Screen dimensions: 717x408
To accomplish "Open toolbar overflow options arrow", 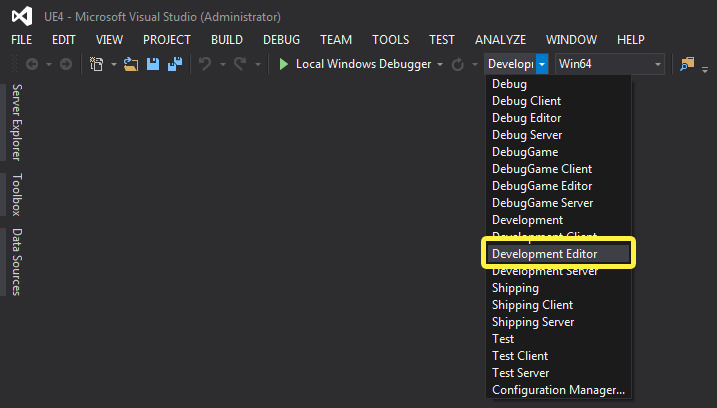I will [705, 70].
